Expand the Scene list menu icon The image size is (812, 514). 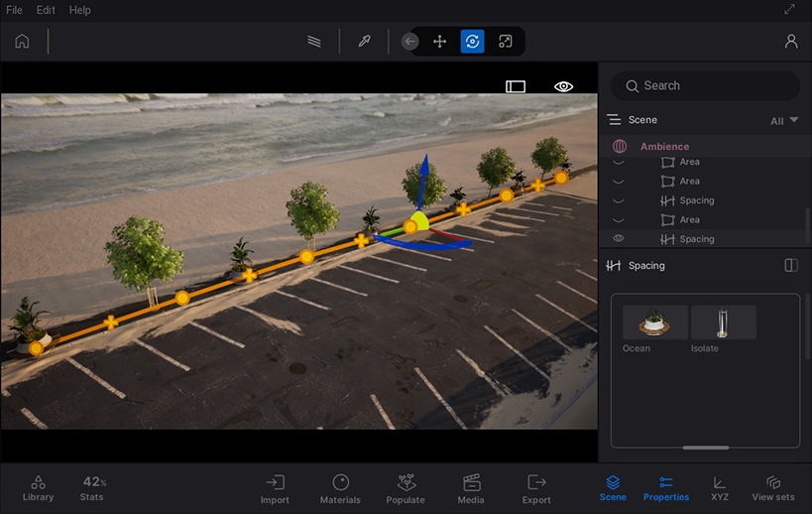pos(615,120)
